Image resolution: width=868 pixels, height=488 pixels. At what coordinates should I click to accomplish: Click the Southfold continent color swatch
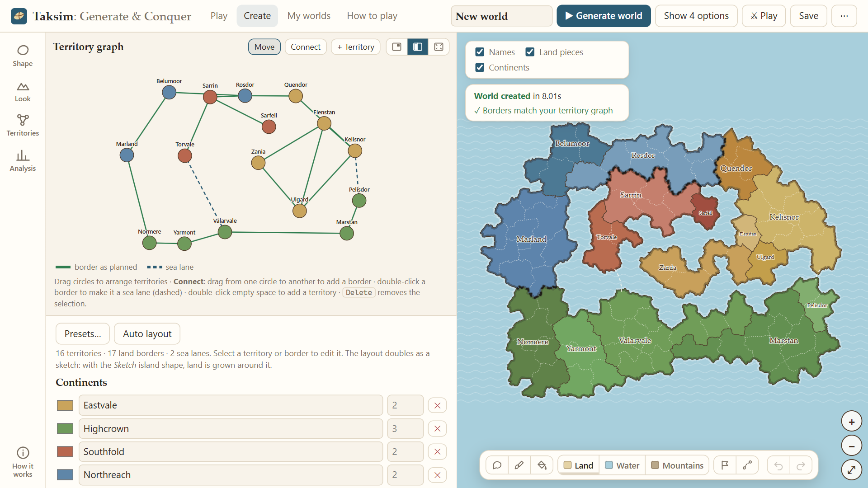65,452
